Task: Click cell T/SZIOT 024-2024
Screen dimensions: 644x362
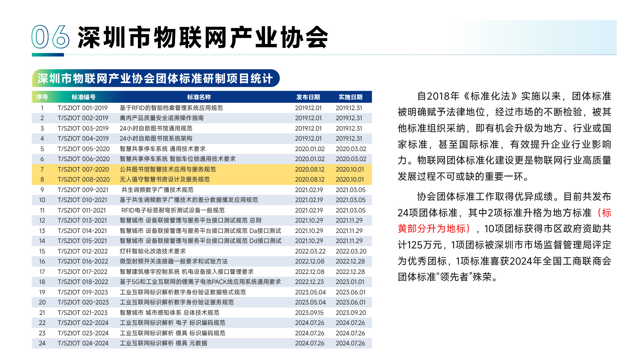Action: pyautogui.click(x=83, y=343)
